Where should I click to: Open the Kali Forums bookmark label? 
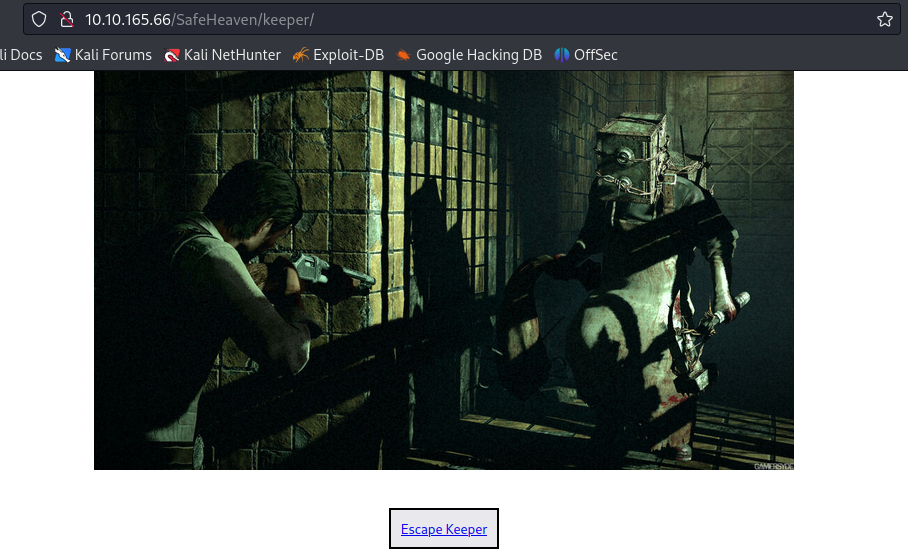(x=113, y=55)
